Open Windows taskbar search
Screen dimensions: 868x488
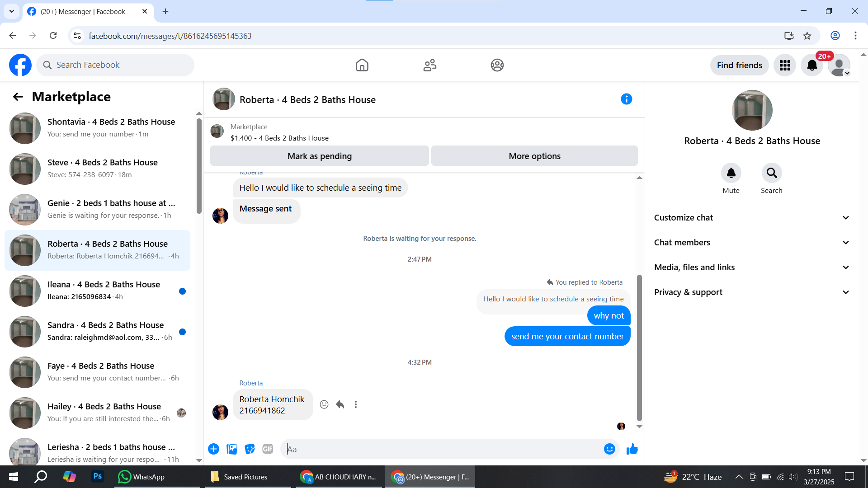pos(41,477)
